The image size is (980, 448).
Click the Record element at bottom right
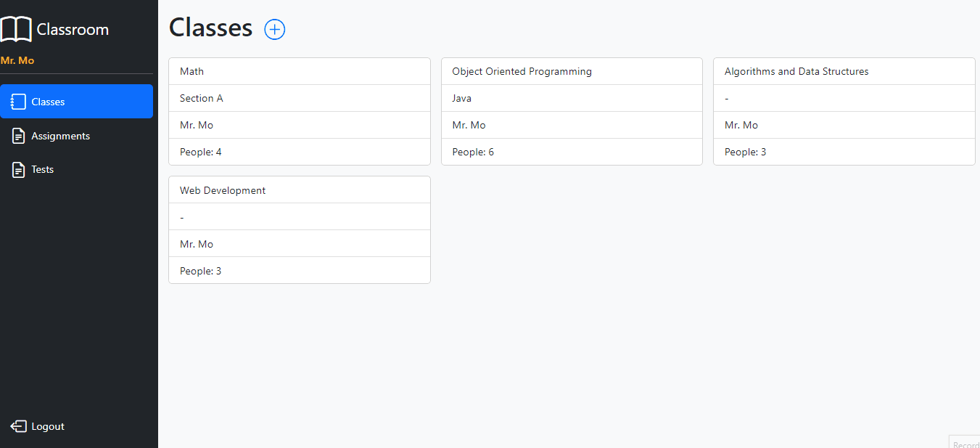point(966,444)
